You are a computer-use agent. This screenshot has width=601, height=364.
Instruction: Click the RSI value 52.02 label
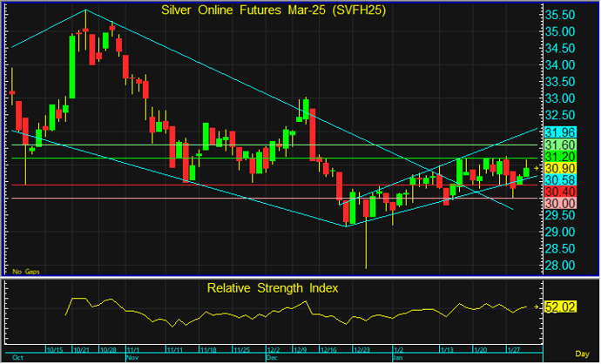560,307
